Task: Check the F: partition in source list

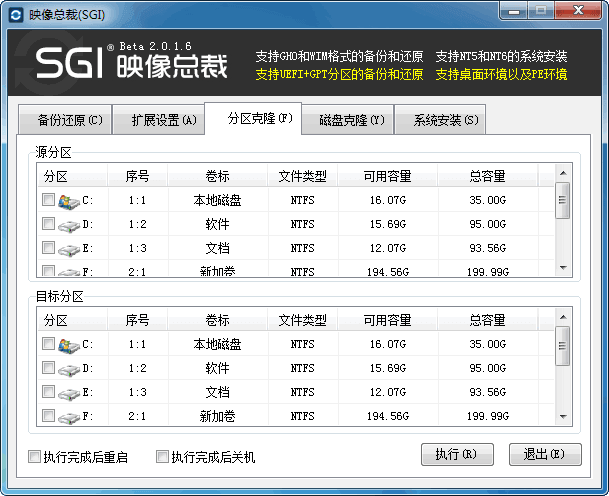Action: (x=48, y=271)
